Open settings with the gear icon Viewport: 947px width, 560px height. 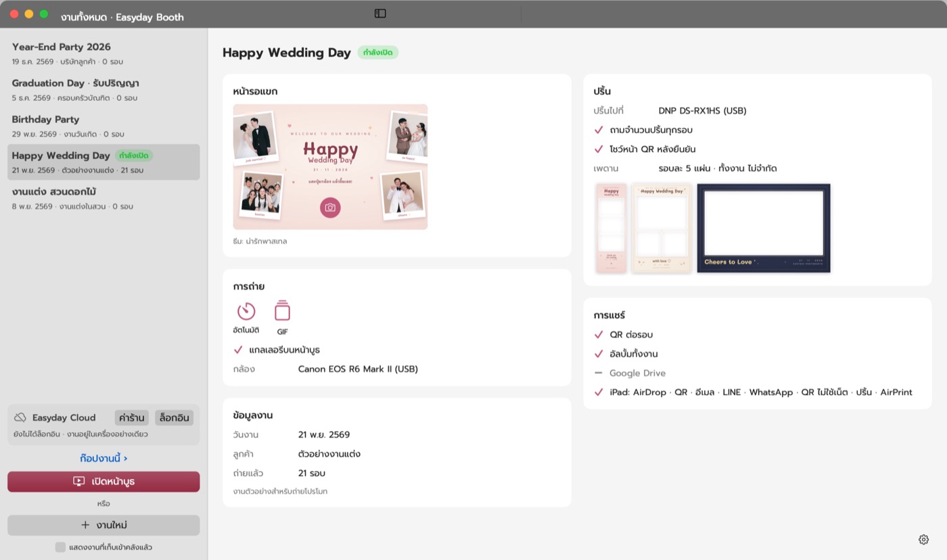tap(923, 539)
